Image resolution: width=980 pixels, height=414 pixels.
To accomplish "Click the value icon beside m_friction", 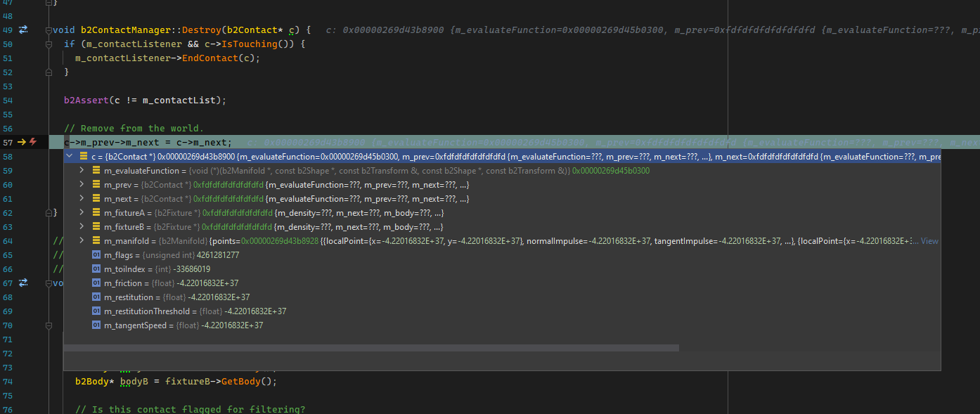I will tap(96, 283).
